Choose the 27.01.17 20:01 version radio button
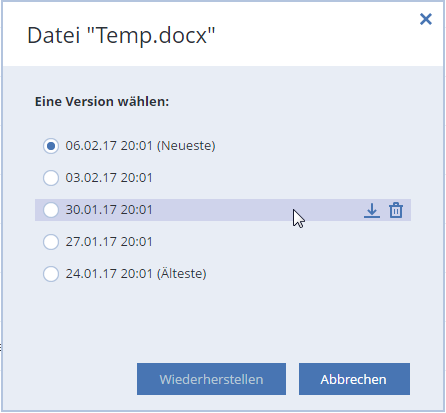The height and width of the screenshot is (413, 446). click(51, 242)
